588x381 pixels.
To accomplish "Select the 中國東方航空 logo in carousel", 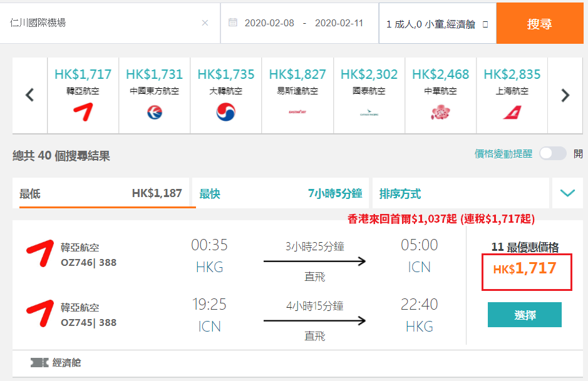I will (155, 113).
